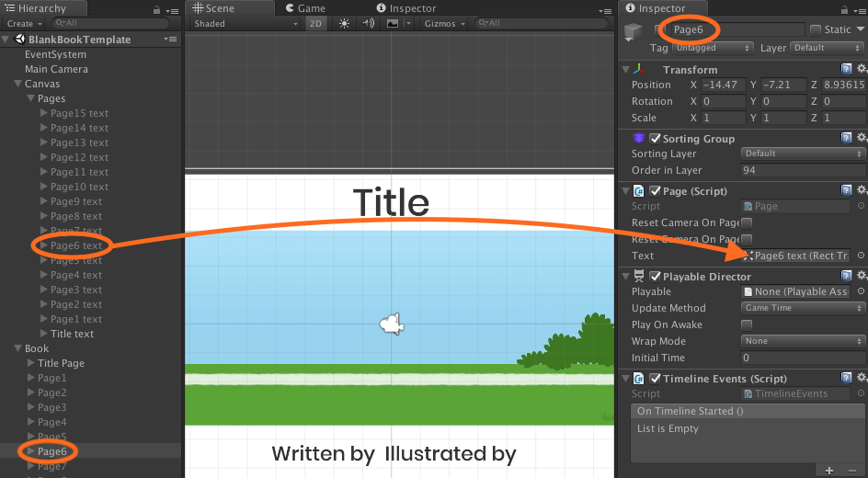Viewport: 868px width, 478px height.
Task: Open Gizmos dropdown
Action: pos(445,23)
